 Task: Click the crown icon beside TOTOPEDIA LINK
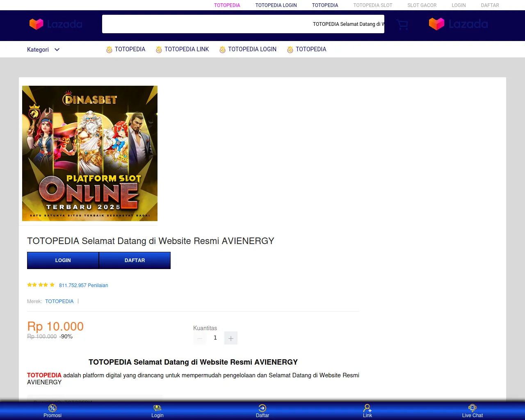(159, 50)
